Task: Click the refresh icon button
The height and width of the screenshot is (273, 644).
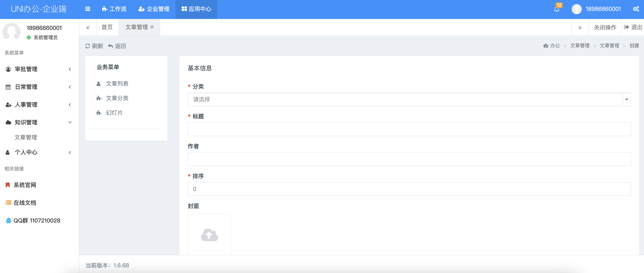Action: tap(94, 46)
